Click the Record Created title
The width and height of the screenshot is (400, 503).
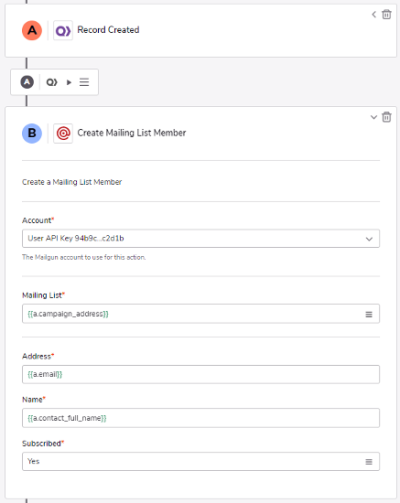(108, 30)
